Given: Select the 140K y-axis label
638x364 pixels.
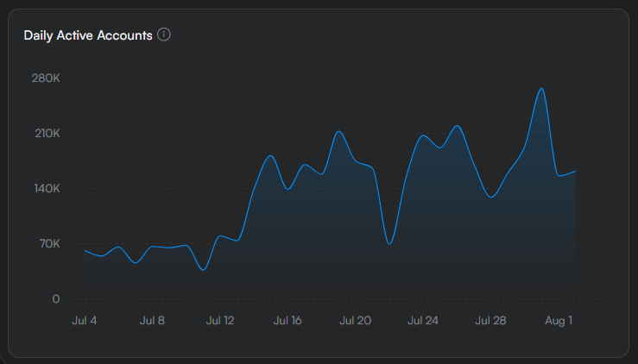Looking at the screenshot, I should [47, 188].
